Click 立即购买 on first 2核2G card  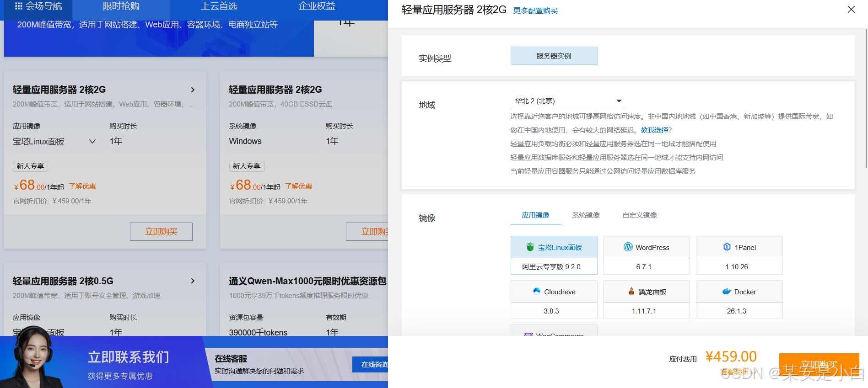click(x=161, y=232)
